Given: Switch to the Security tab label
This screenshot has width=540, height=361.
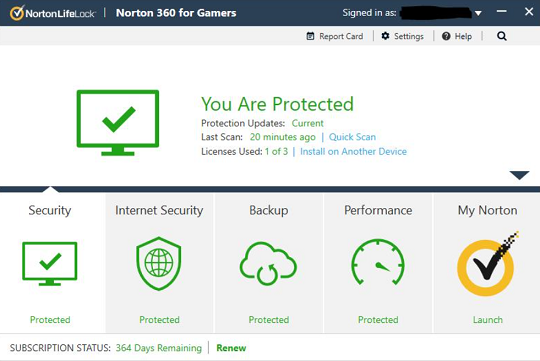Looking at the screenshot, I should point(50,210).
